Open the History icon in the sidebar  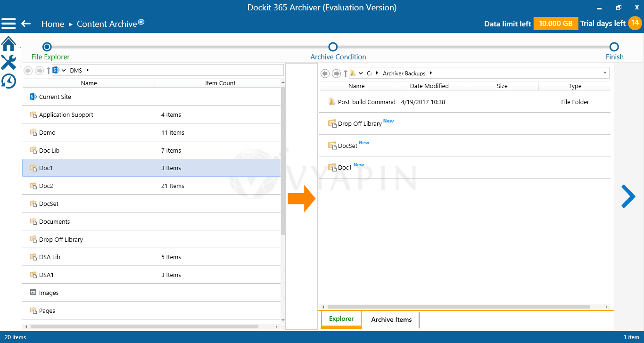tap(8, 81)
